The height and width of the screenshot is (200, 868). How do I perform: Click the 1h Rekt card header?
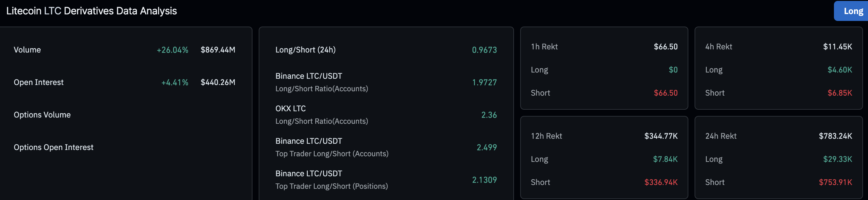[x=544, y=47]
